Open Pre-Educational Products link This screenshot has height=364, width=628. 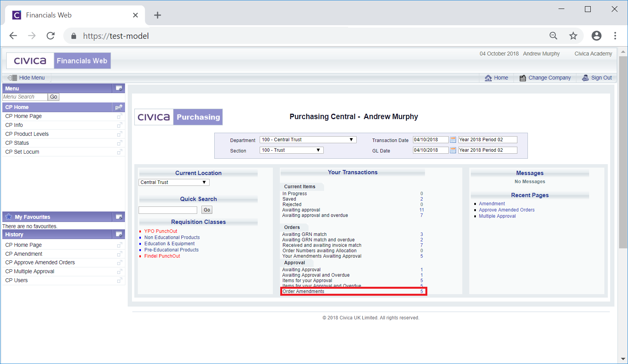172,250
